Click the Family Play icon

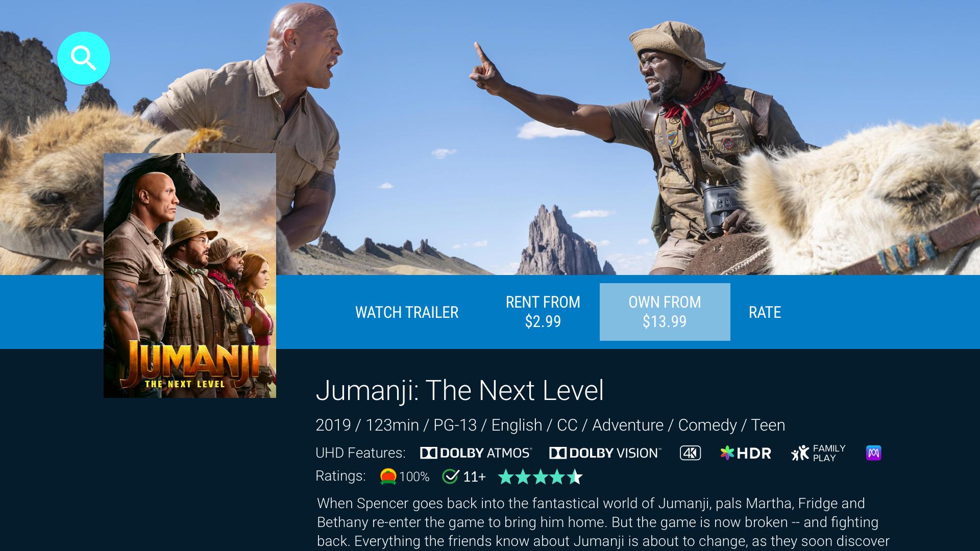click(x=818, y=453)
